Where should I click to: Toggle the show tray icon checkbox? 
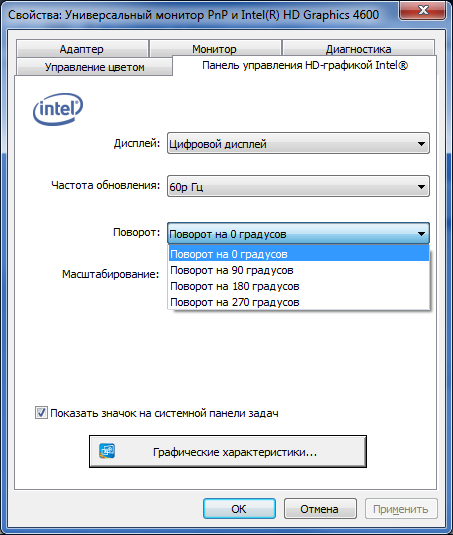pos(41,413)
